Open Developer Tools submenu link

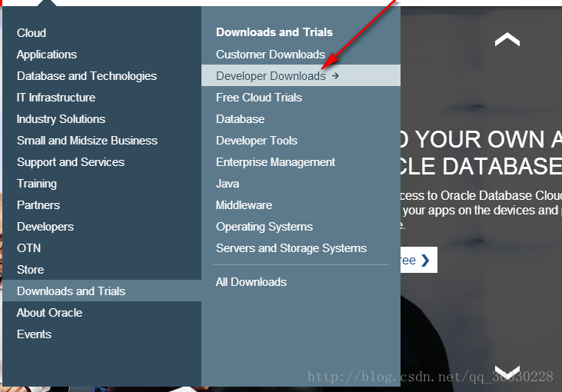pos(257,141)
